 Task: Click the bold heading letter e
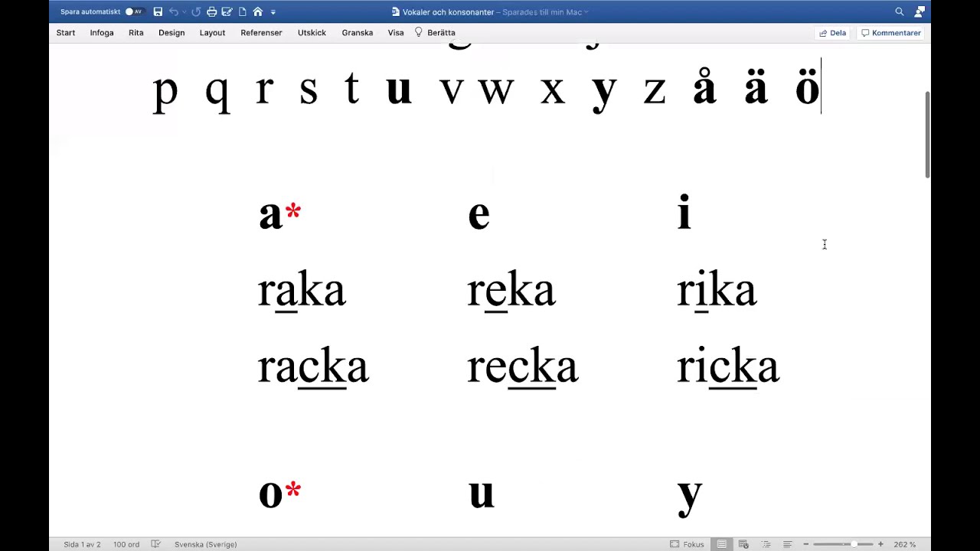tap(479, 215)
